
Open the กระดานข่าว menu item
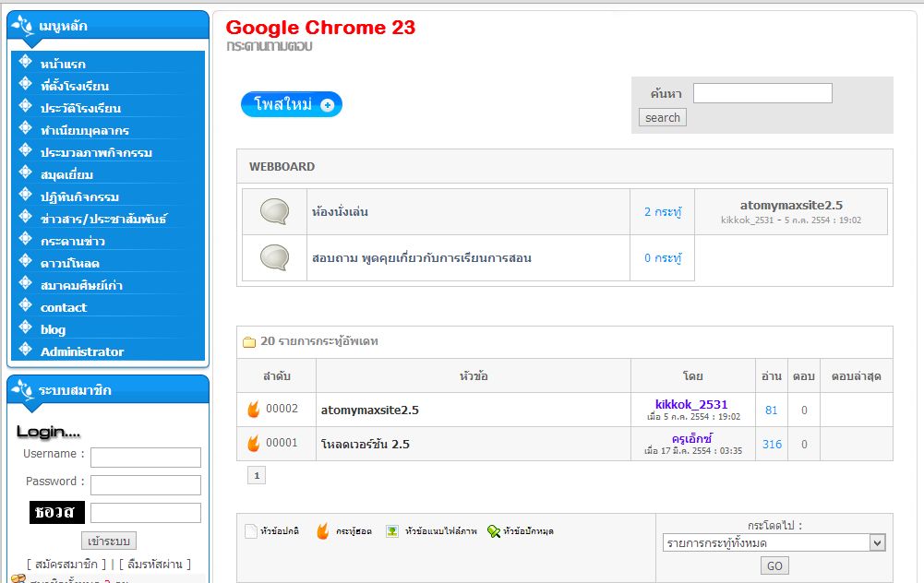(x=73, y=242)
